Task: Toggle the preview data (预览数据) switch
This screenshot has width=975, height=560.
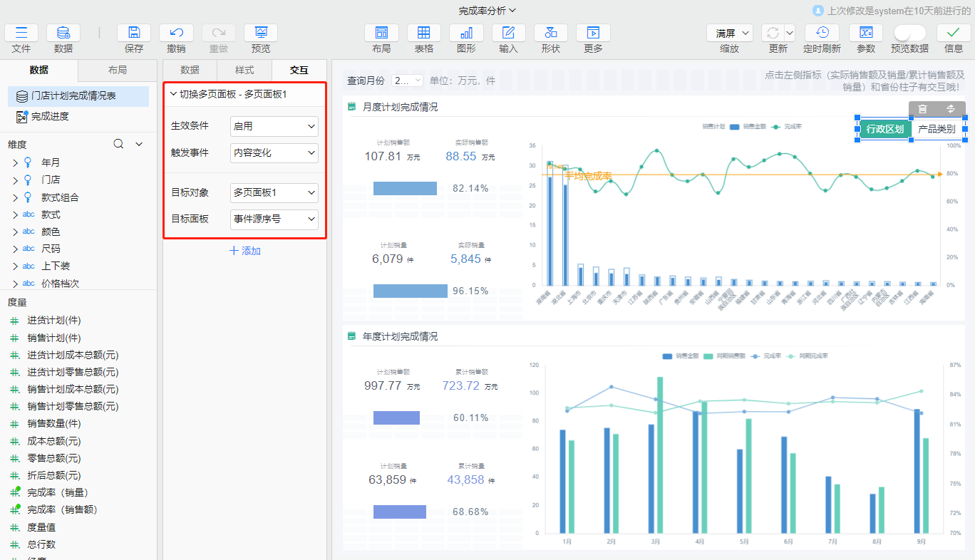Action: click(909, 33)
